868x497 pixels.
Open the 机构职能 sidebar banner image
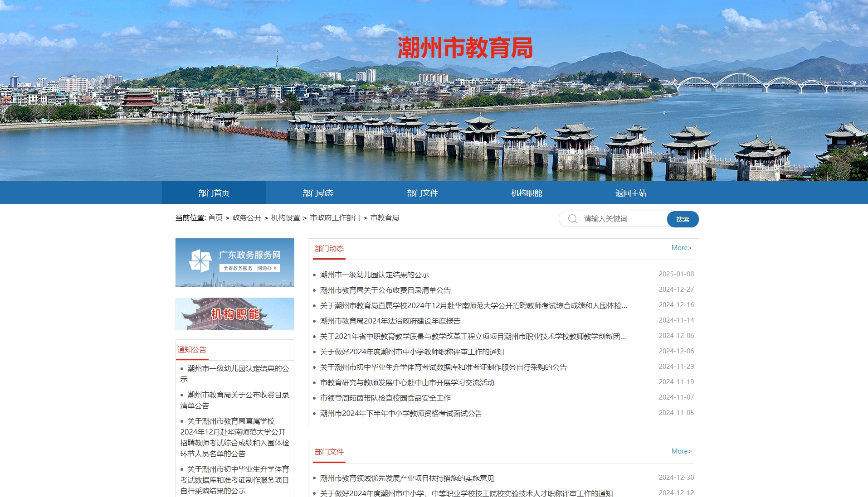point(234,314)
